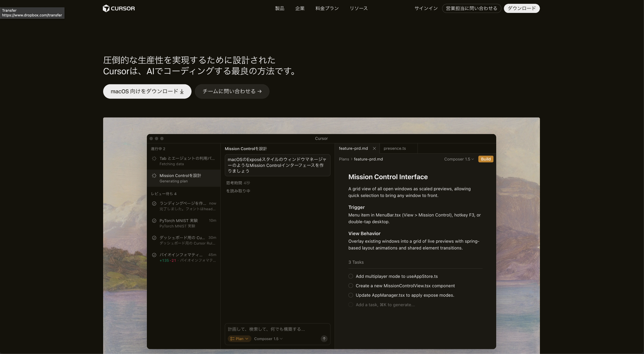This screenshot has width=644, height=354.
Task: Click the 3 Tasks label
Action: click(x=356, y=262)
